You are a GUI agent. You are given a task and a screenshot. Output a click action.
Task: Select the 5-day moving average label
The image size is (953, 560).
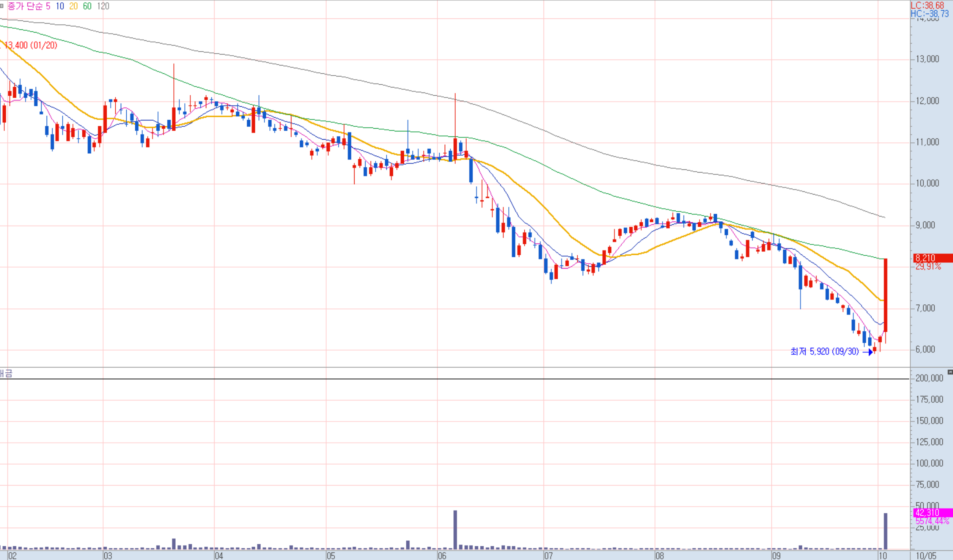48,6
